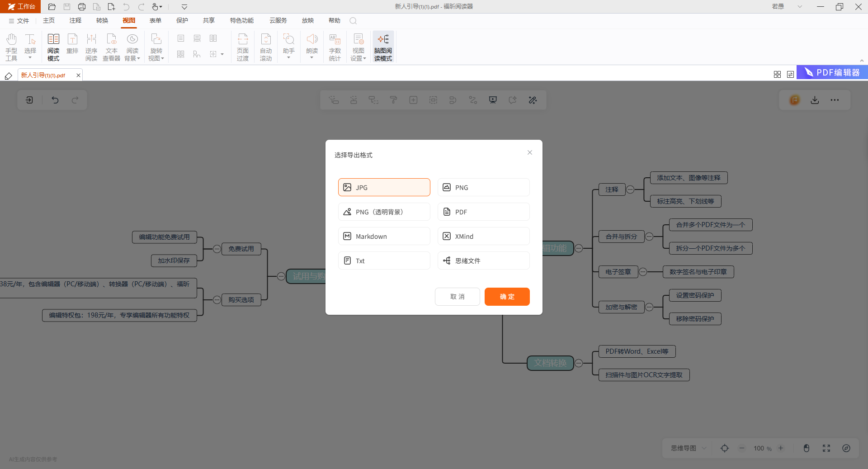This screenshot has height=469, width=868.
Task: Click the 取消 cancel button
Action: tap(457, 297)
